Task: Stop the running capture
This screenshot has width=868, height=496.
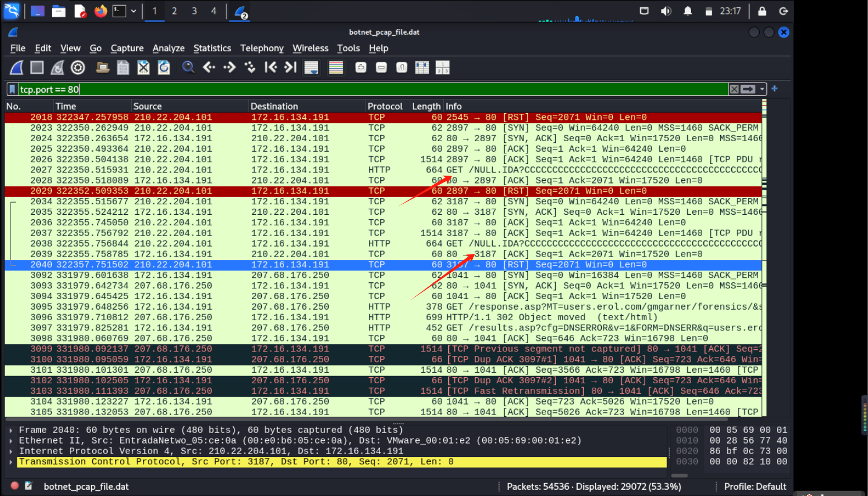Action: (37, 68)
